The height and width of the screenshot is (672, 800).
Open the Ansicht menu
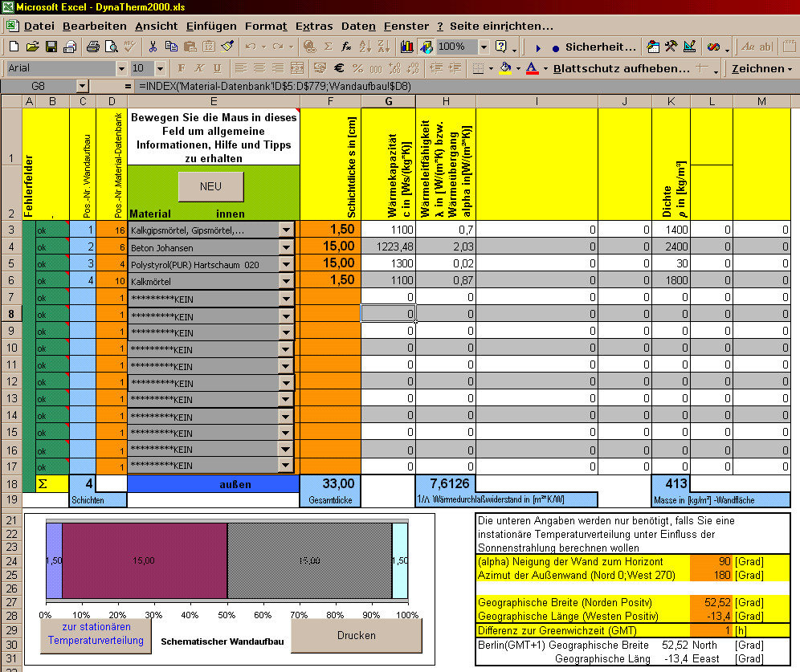point(156,26)
